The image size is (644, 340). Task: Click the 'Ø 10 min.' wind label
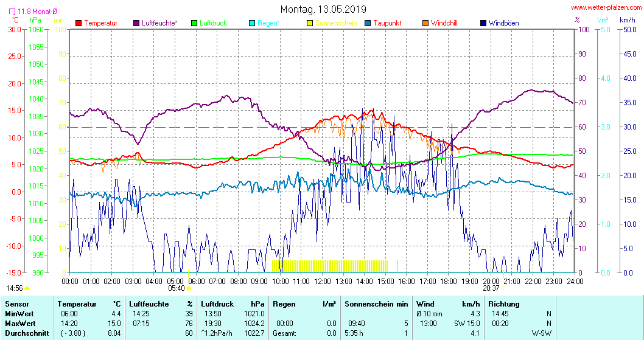(x=430, y=314)
